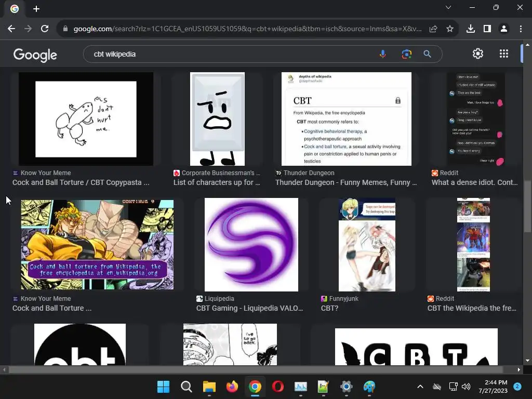Submit search with magnifier icon
The height and width of the screenshot is (399, 532).
pyautogui.click(x=428, y=54)
